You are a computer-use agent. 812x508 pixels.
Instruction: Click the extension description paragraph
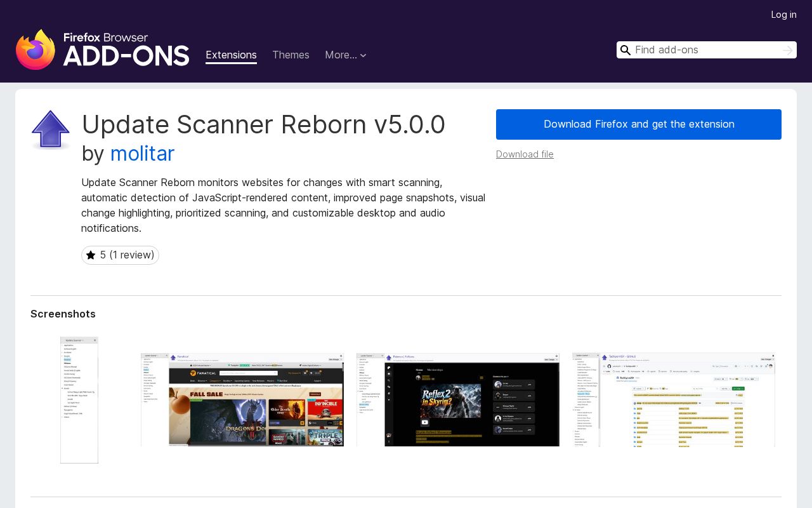(284, 205)
